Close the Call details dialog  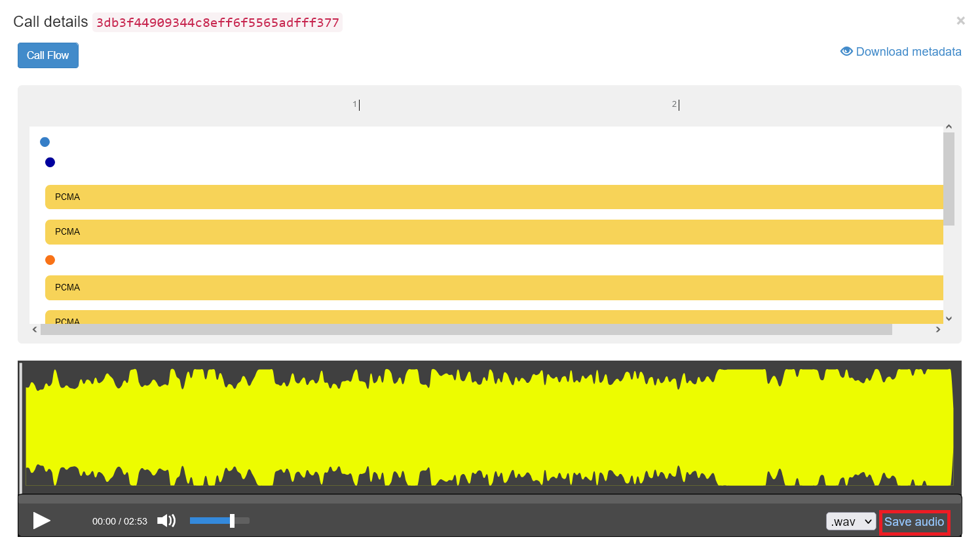click(960, 21)
